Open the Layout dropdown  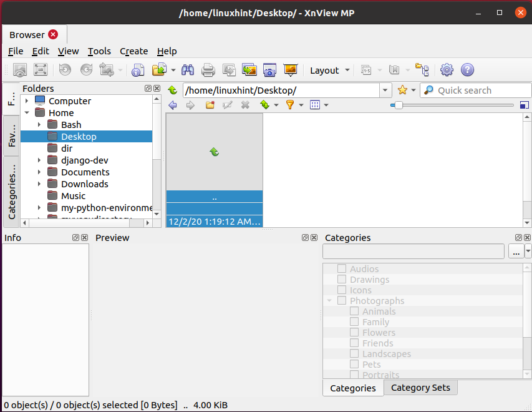[x=331, y=71]
